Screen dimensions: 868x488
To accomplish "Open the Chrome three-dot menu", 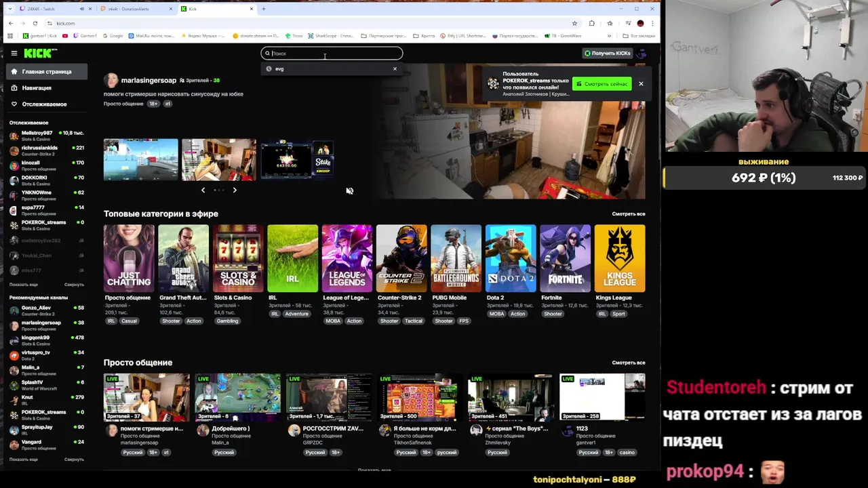I will click(653, 23).
